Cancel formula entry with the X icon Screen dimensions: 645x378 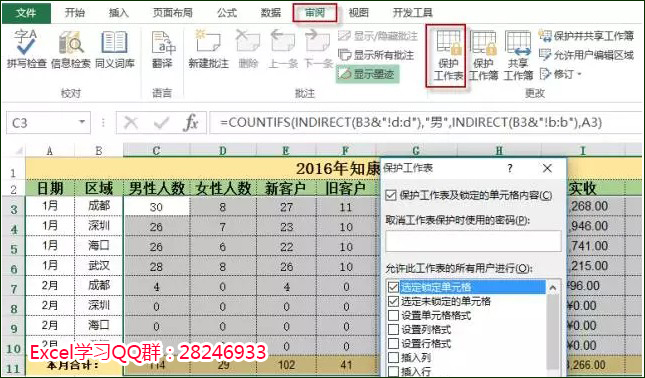tap(131, 123)
